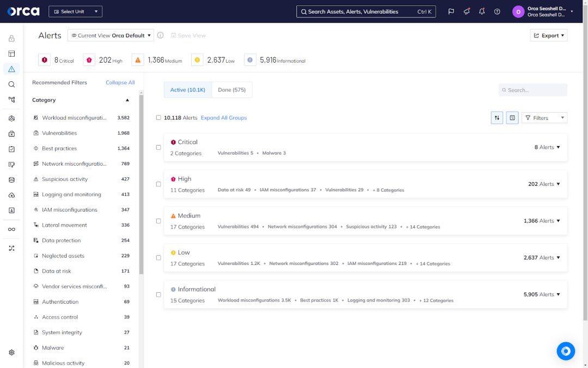Filter by Malware category in sidebar
Screen dimensions: 588x368
81,348
